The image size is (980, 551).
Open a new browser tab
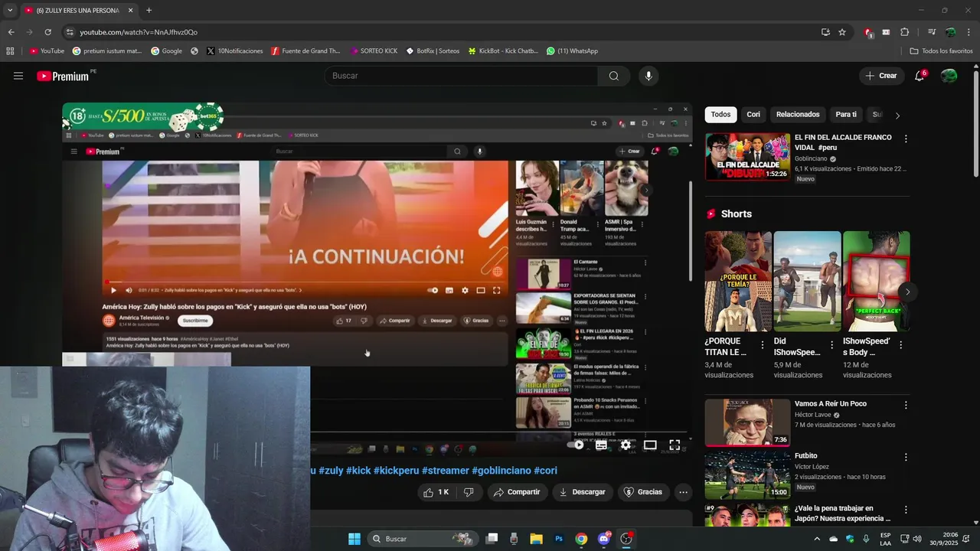click(x=149, y=11)
